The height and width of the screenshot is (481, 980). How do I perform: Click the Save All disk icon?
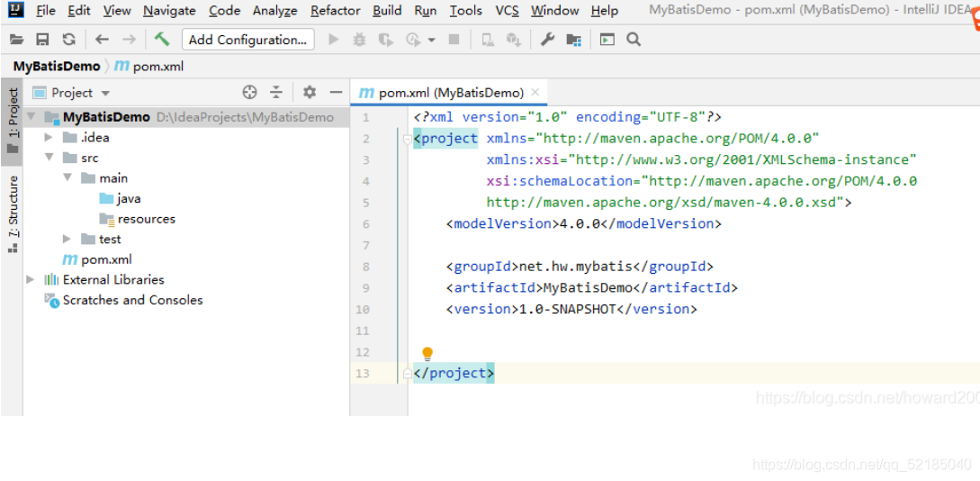click(x=42, y=40)
